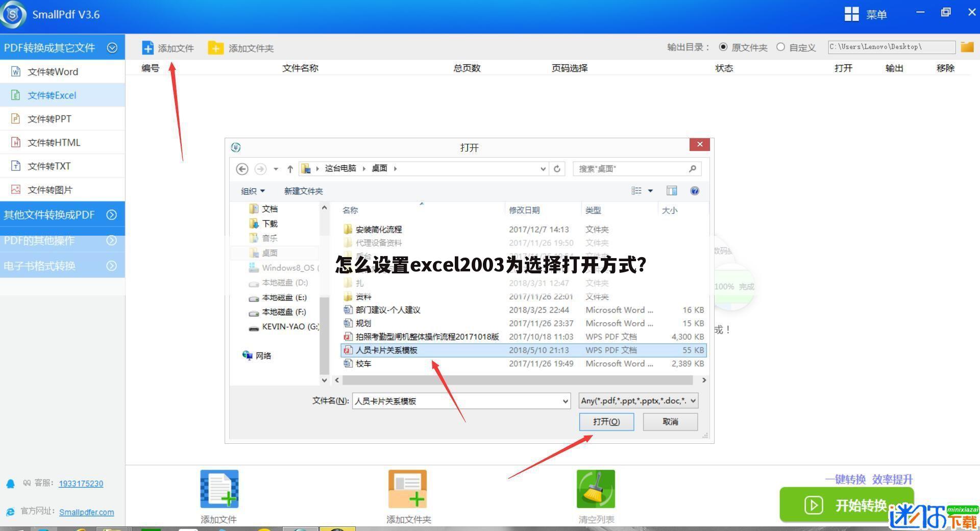
Task: Change the view mode icon
Action: click(636, 191)
